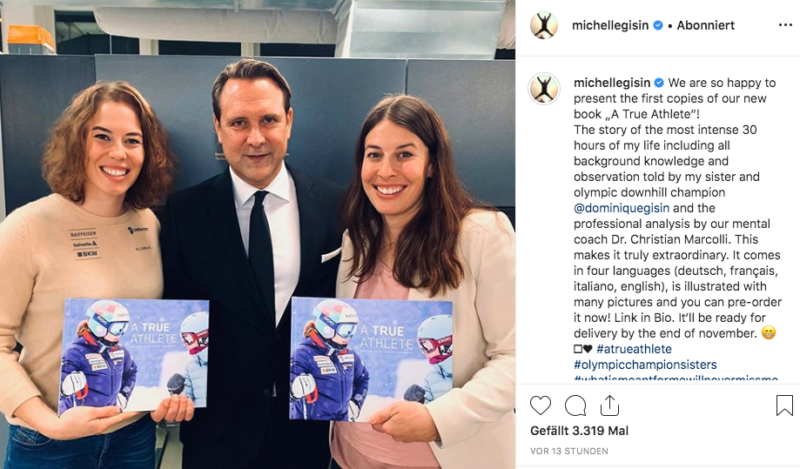Open the profile avatar in the post header

[544, 25]
